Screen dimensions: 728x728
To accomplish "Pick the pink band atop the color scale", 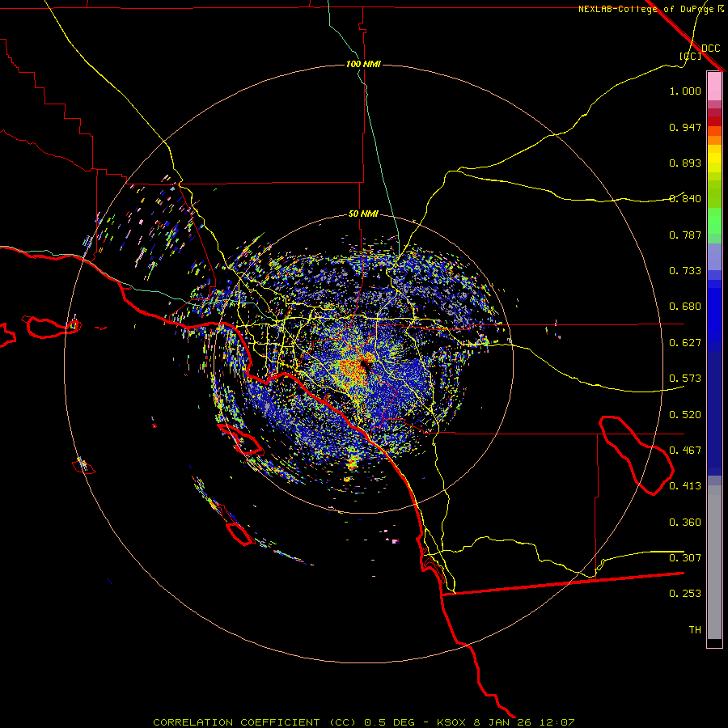I will pyautogui.click(x=714, y=86).
